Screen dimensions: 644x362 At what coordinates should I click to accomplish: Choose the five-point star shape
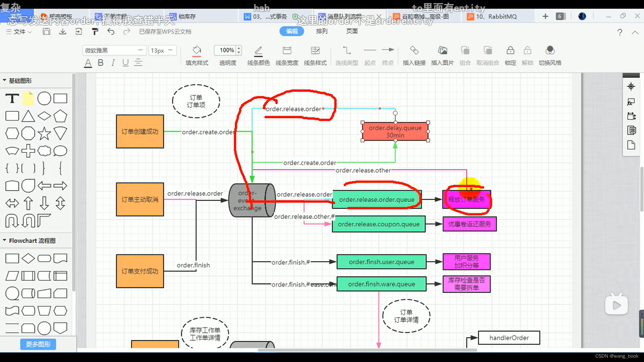(44, 133)
